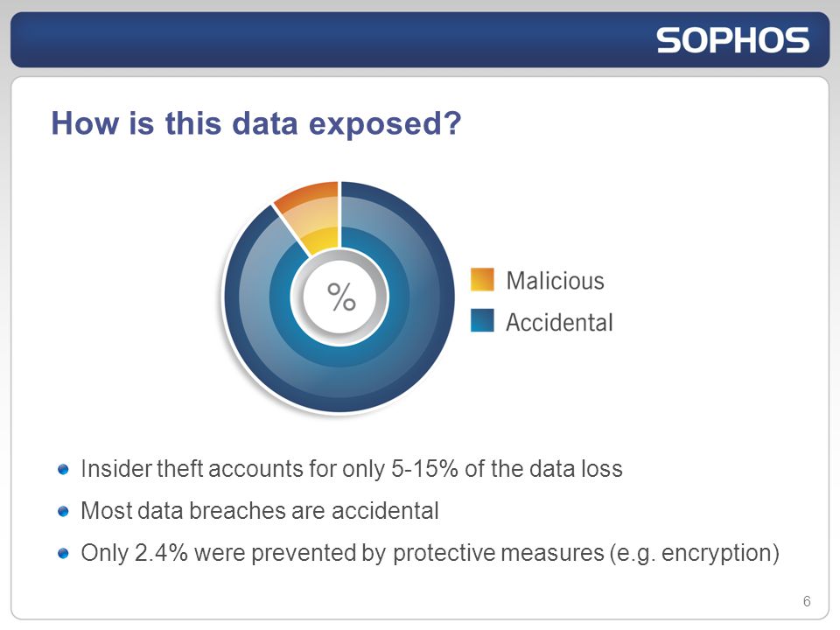Click the percent symbol in chart center
Viewport: 840px width, 630px height.
click(x=341, y=297)
